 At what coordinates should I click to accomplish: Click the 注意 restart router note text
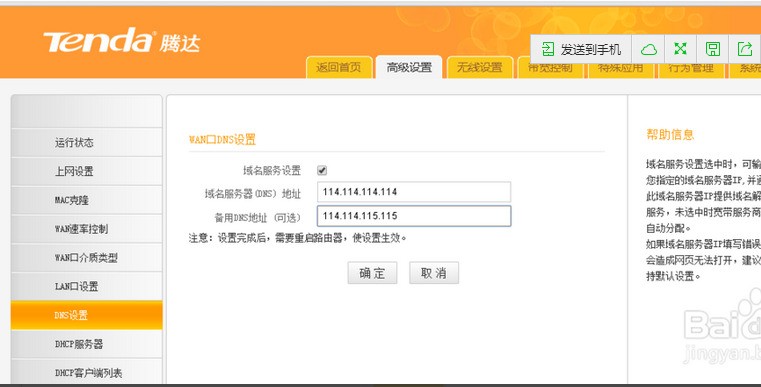pyautogui.click(x=298, y=238)
